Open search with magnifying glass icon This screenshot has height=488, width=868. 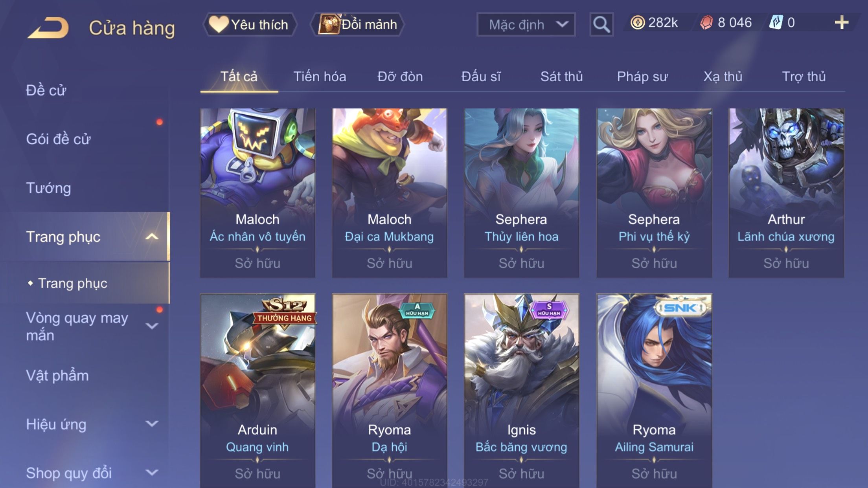point(601,24)
